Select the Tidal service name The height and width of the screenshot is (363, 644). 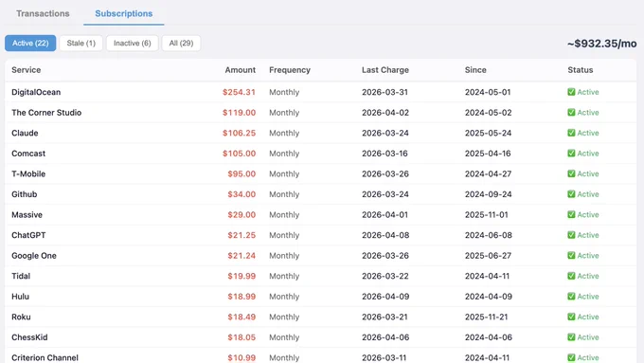[x=21, y=276]
